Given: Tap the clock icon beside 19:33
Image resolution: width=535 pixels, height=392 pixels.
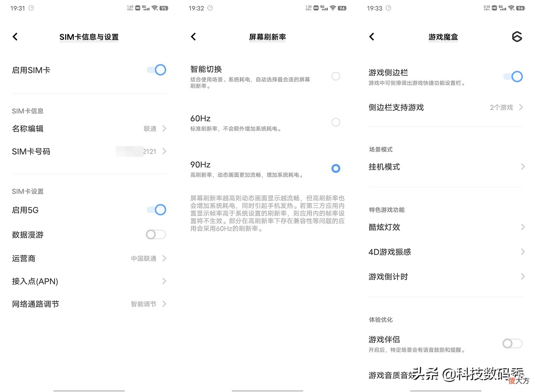Looking at the screenshot, I should 388,8.
